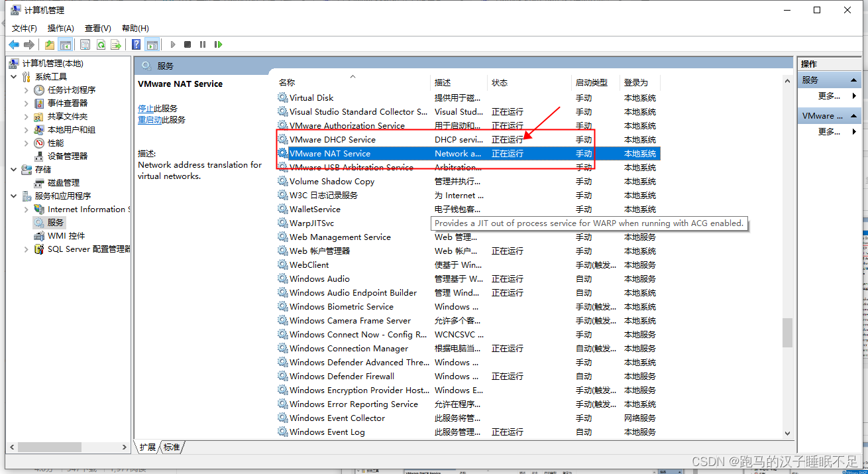
Task: Toggle the Show/Hide Console Tree toolbar icon
Action: (65, 44)
